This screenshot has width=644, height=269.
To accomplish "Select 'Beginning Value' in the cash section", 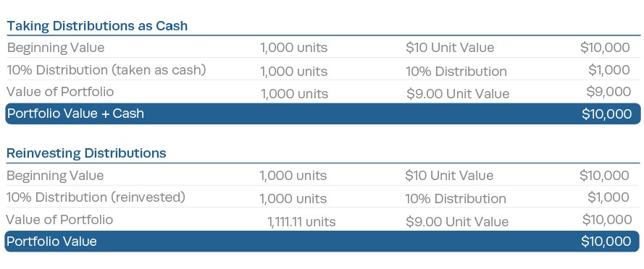I will [x=56, y=48].
